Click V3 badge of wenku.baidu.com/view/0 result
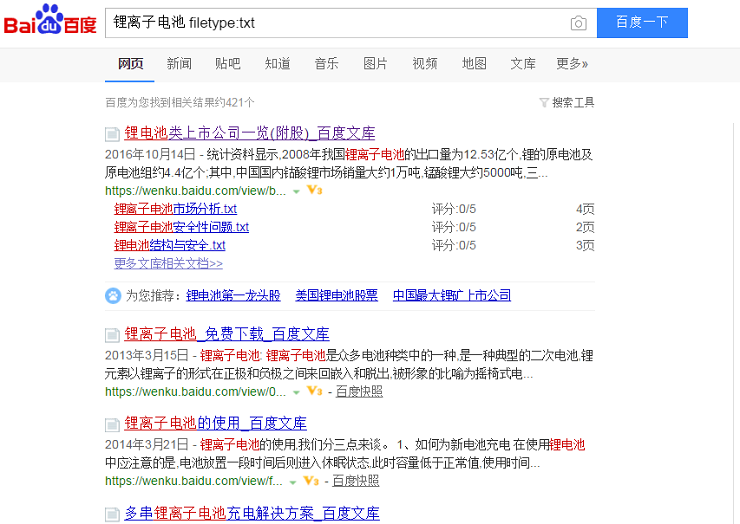 (314, 391)
